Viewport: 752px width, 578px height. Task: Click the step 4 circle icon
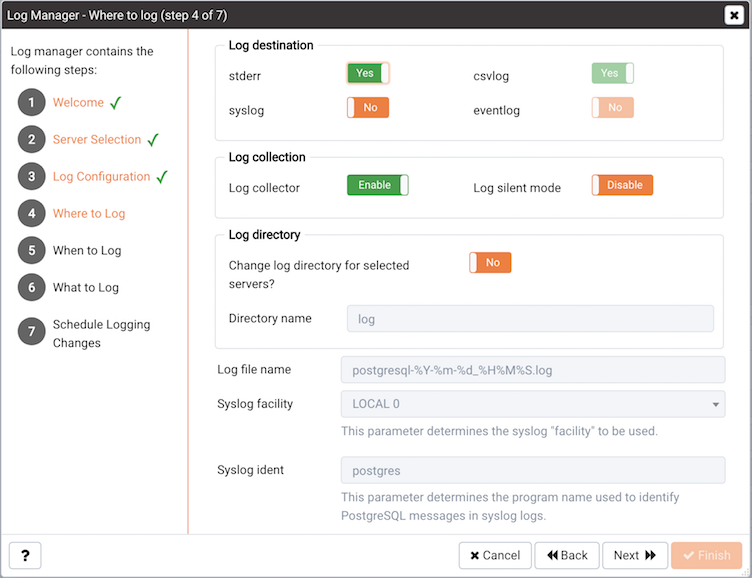[x=32, y=213]
